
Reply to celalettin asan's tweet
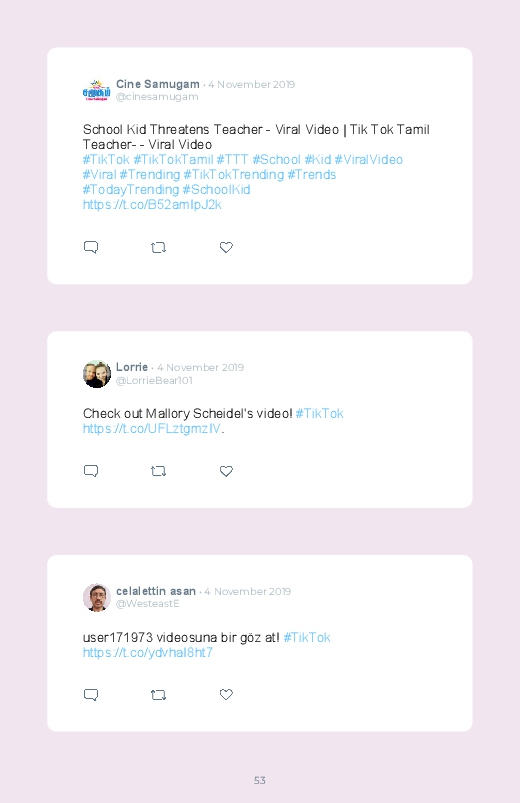coord(91,694)
